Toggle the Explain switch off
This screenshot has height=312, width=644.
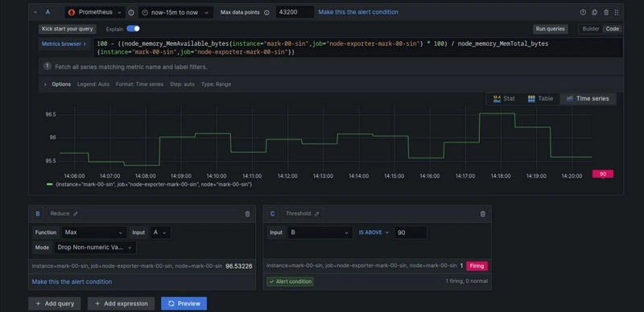point(133,29)
